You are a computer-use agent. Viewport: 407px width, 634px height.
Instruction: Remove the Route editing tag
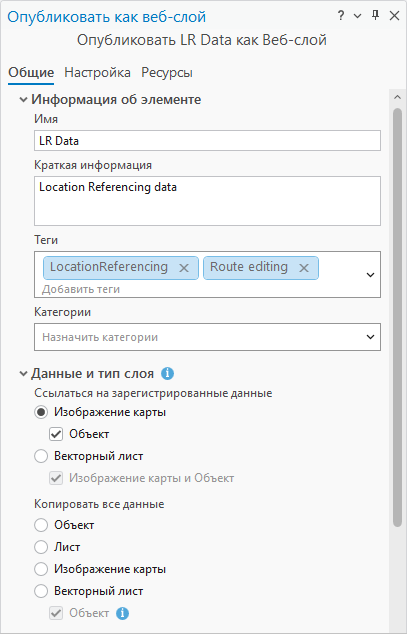click(304, 268)
